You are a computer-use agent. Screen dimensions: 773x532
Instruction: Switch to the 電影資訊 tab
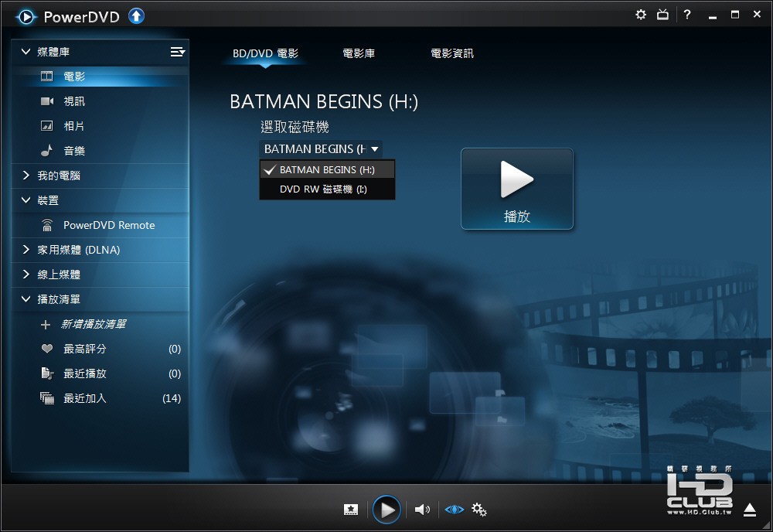coord(452,53)
